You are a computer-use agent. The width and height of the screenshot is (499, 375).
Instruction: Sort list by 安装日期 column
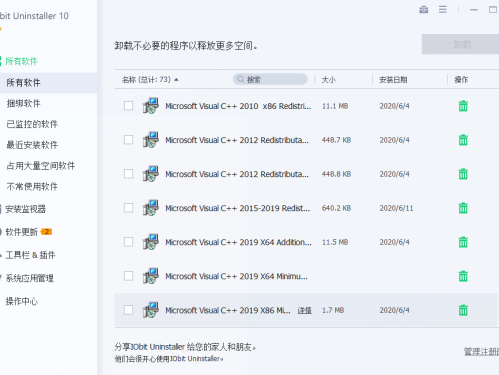point(393,80)
